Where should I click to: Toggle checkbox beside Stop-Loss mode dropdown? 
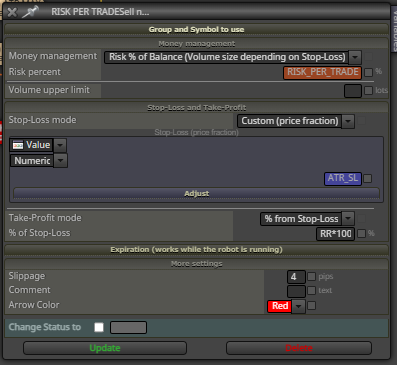click(x=361, y=121)
